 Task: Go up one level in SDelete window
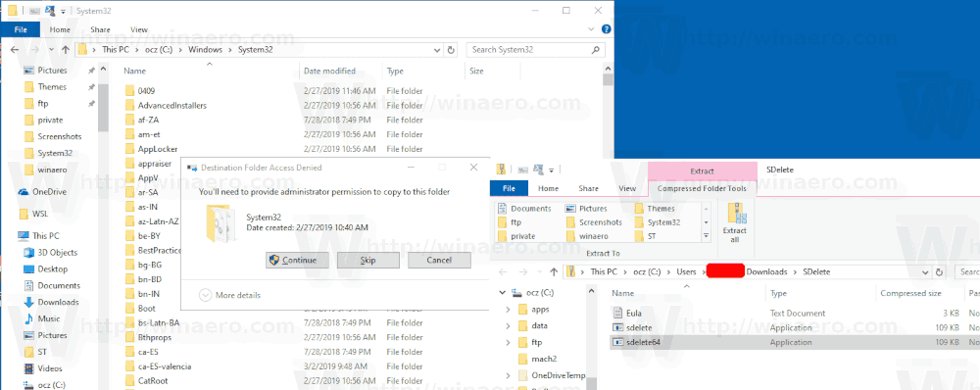tap(554, 271)
